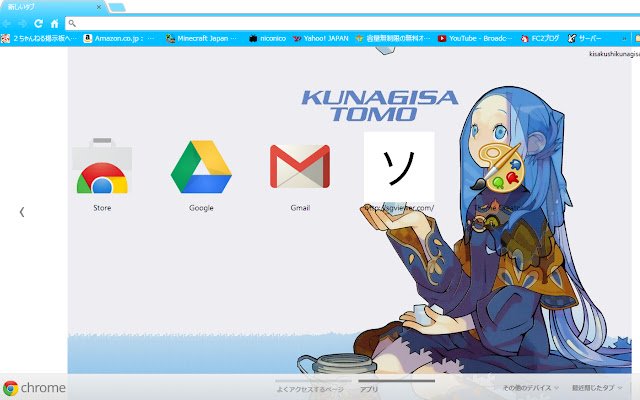Focus the address bar field
This screenshot has height=400, width=640.
point(355,23)
